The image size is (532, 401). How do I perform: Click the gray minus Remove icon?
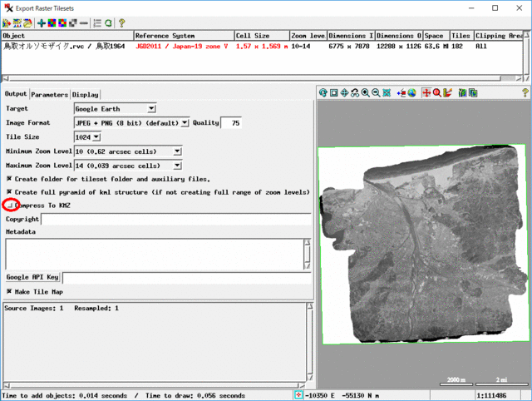coord(83,23)
